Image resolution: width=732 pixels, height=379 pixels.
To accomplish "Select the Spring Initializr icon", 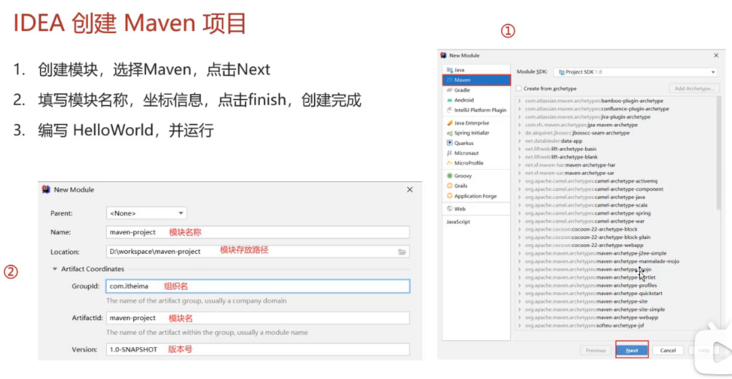I will pyautogui.click(x=450, y=133).
